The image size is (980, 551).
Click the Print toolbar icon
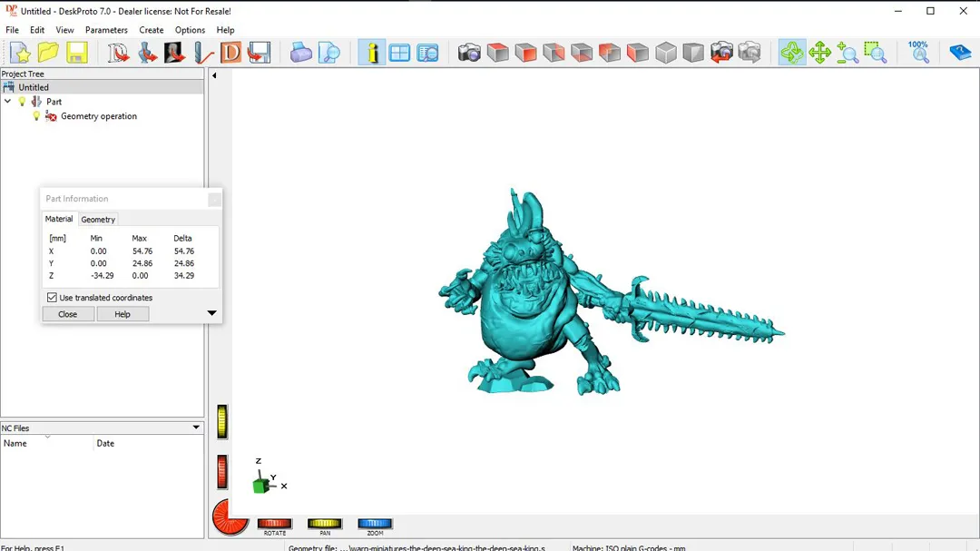pos(300,53)
